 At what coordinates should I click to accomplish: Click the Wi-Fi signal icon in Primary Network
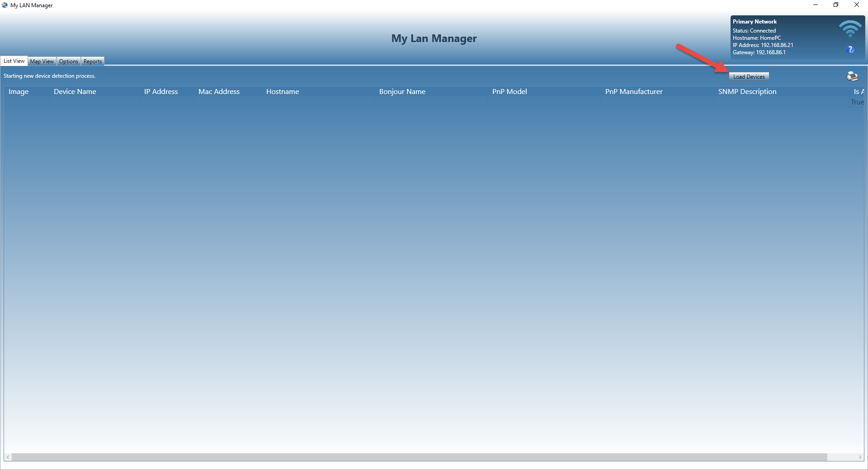point(850,29)
